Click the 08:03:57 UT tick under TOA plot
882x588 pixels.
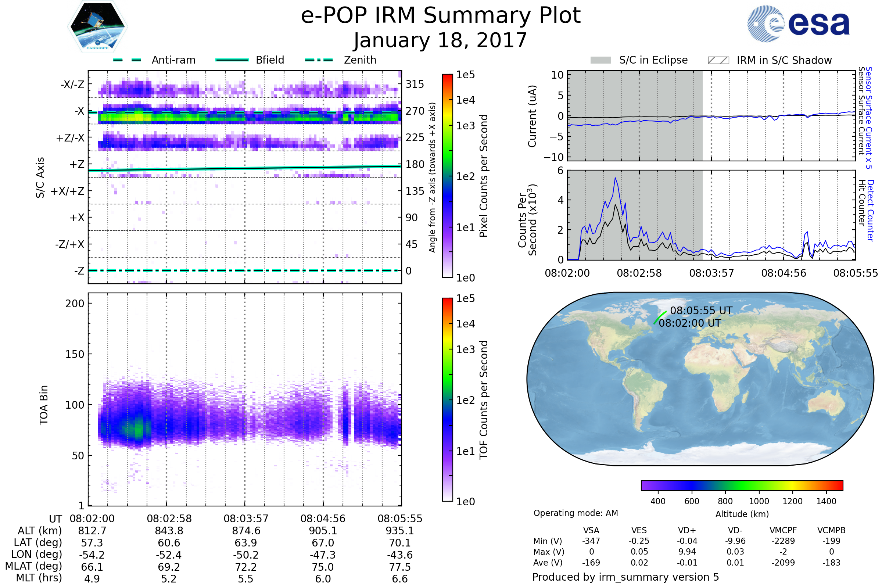tap(246, 519)
